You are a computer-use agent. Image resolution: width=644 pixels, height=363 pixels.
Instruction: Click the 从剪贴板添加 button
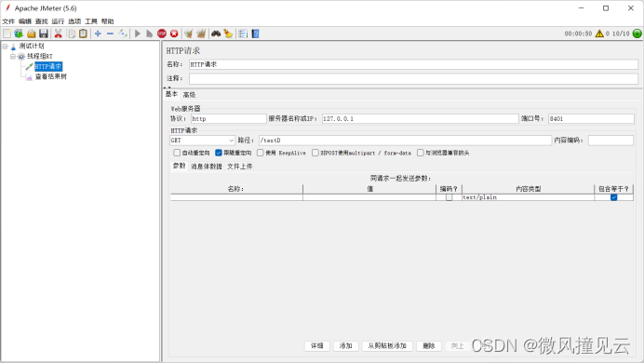387,346
